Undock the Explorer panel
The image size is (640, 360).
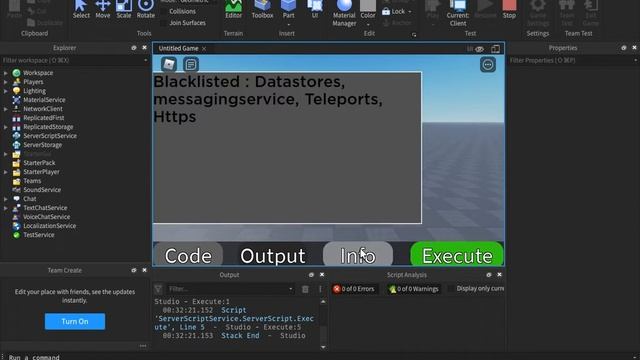[x=133, y=48]
